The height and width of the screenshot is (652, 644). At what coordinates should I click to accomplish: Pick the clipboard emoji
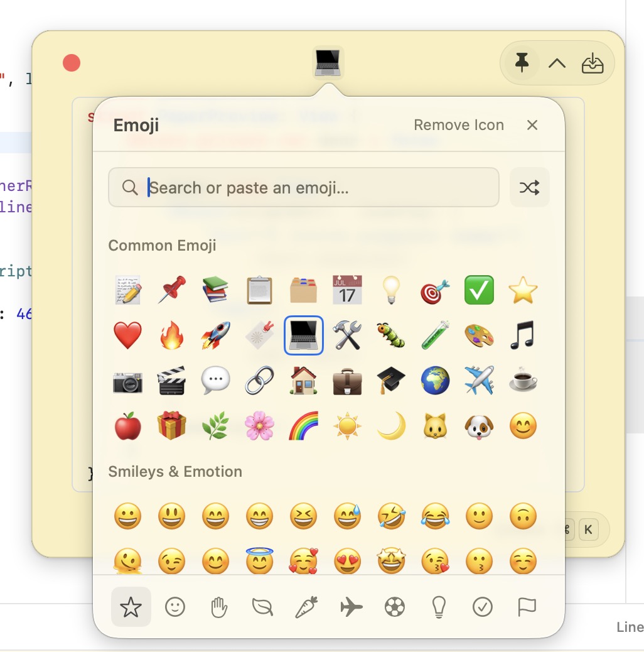260,290
